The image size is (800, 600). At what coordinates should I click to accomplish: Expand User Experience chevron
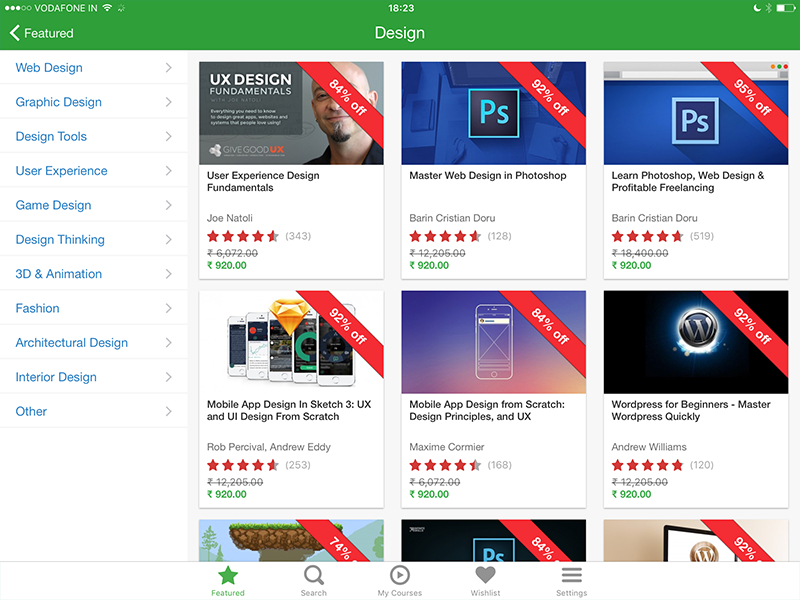[x=168, y=171]
